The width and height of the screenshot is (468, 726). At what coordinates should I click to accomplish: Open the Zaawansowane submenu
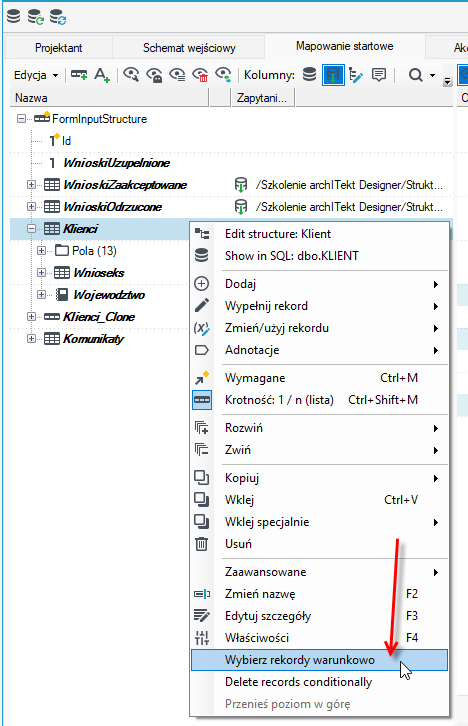319,572
